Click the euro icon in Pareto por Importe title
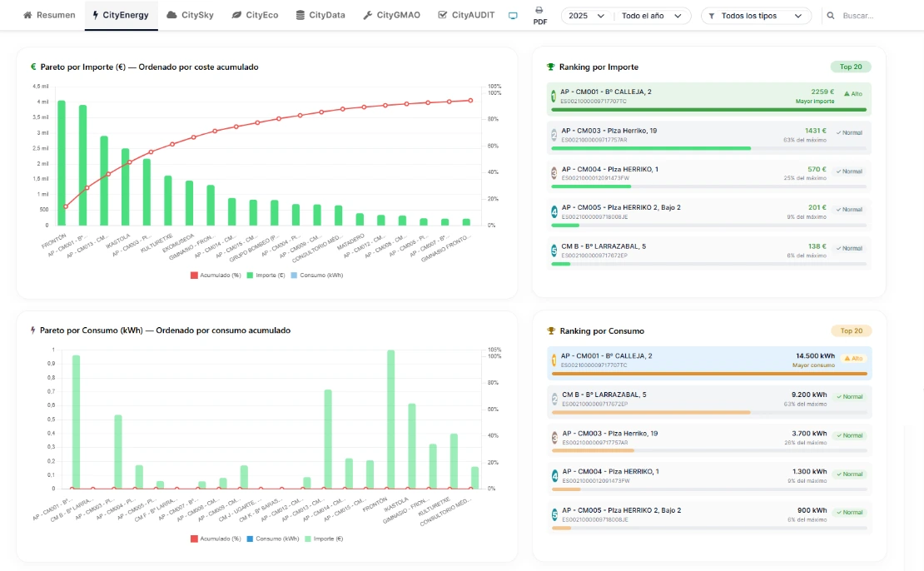The image size is (924, 571). [33, 67]
